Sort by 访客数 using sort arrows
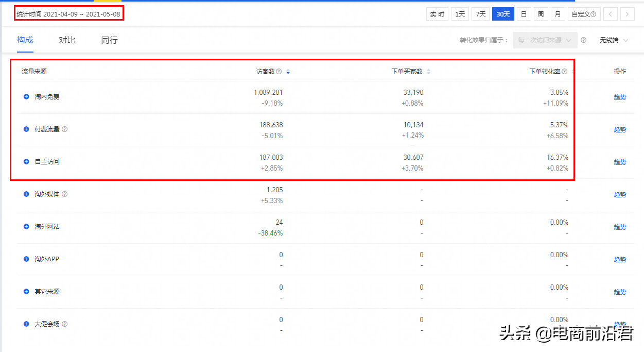This screenshot has height=352, width=644. click(288, 72)
